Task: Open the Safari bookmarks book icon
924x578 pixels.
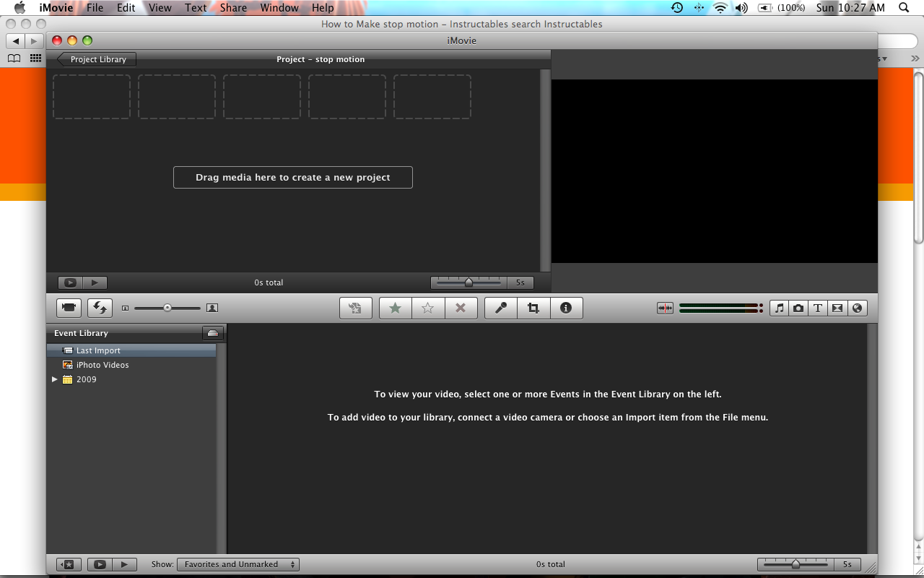Action: click(x=14, y=59)
